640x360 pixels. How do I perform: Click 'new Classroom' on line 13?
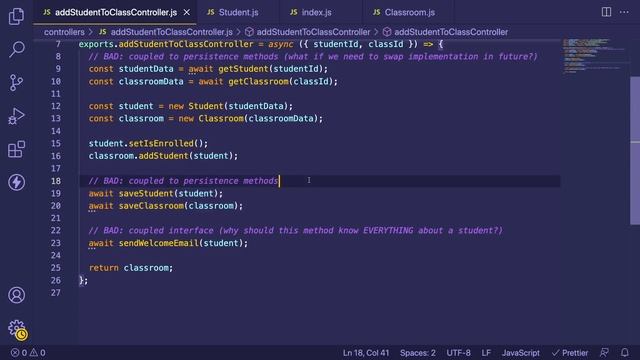(211, 118)
